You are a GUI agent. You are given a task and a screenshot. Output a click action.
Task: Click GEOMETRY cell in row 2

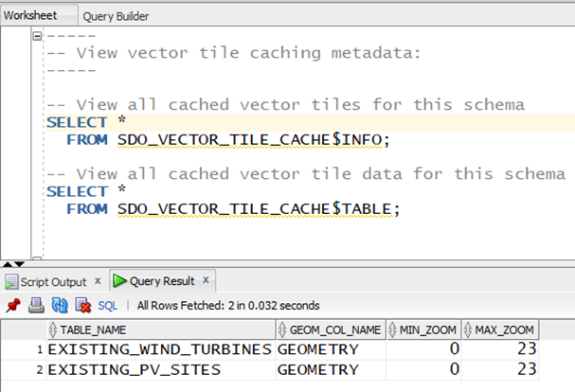[x=331, y=369]
